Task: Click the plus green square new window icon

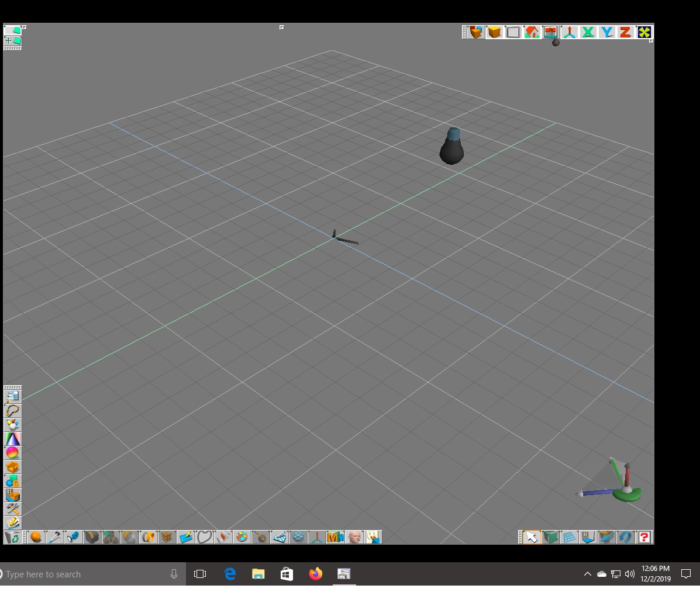Action: [x=13, y=40]
